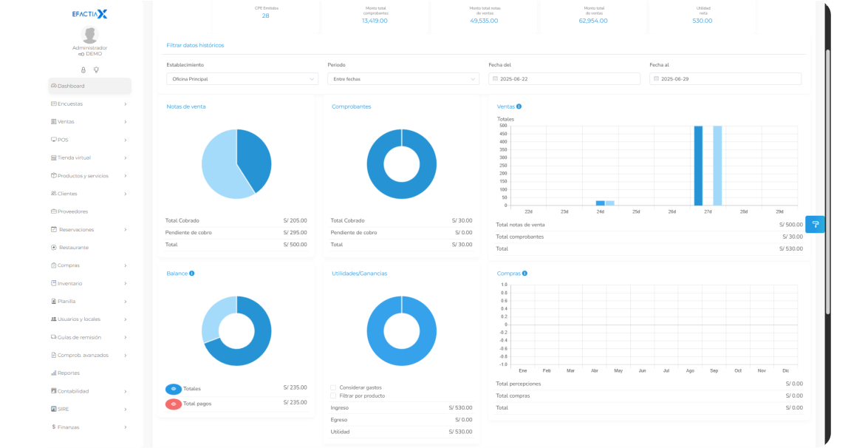Screen dimensions: 868x448
Task: Set the Fecha del date field
Action: tap(564, 78)
